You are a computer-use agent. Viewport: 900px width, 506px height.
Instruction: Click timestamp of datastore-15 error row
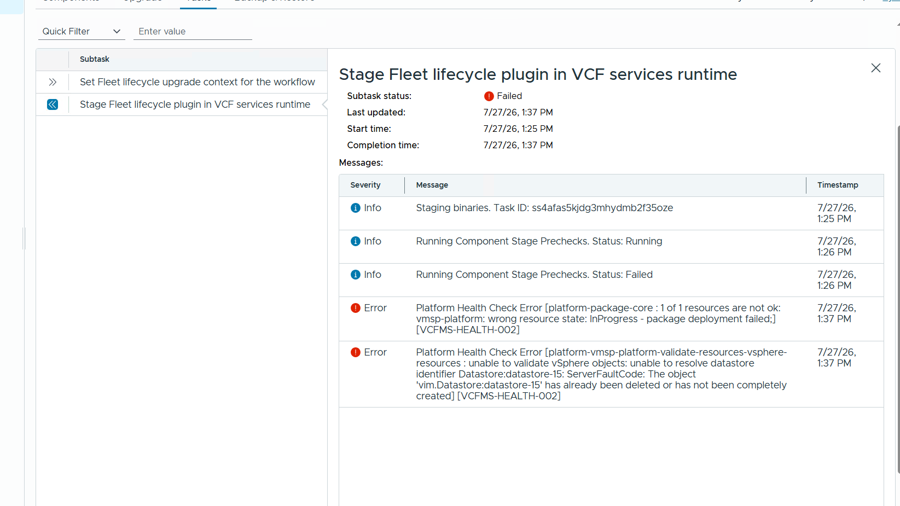pos(837,357)
